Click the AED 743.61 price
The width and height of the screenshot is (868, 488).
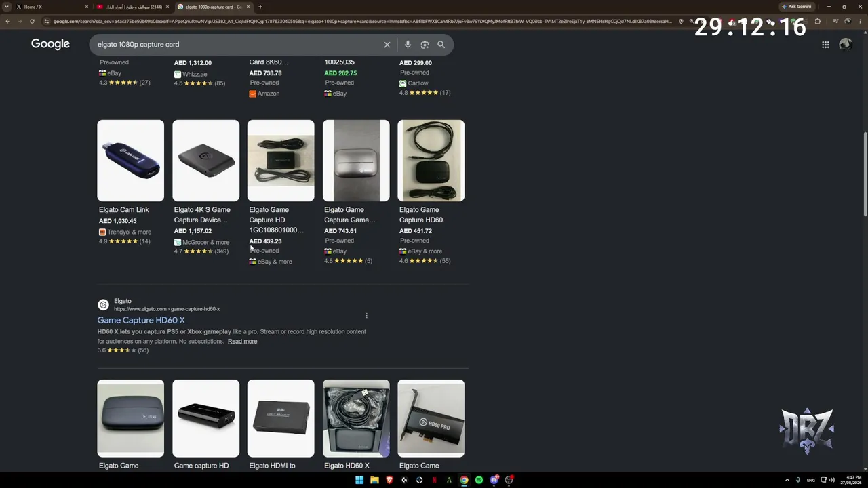(340, 231)
